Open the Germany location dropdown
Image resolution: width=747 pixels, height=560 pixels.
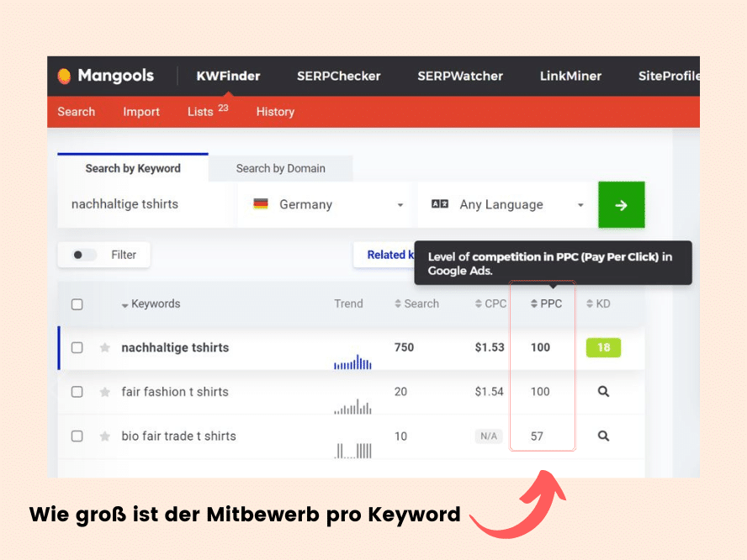pos(326,204)
